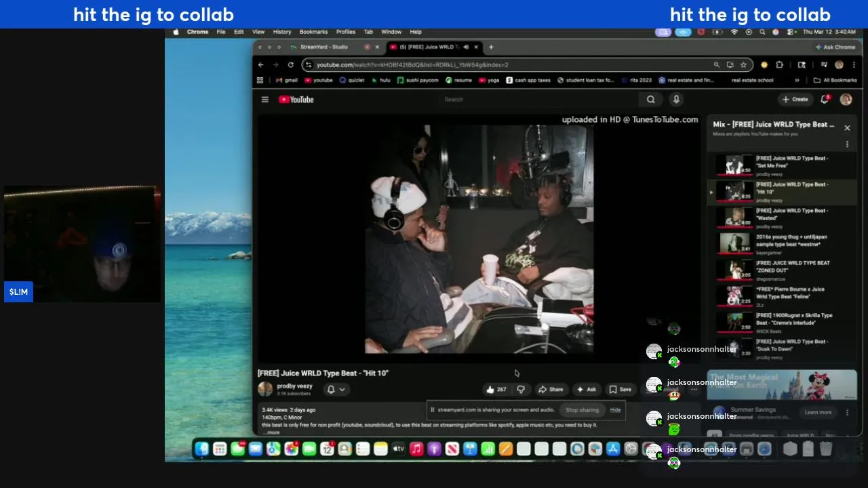Bookmark this page with the star icon
This screenshot has width=868, height=488.
tap(743, 65)
